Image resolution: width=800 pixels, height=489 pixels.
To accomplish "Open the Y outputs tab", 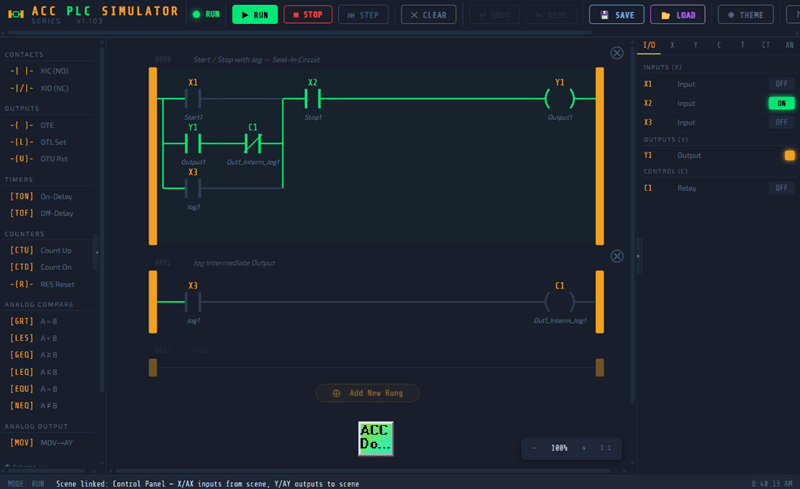I will pos(695,45).
